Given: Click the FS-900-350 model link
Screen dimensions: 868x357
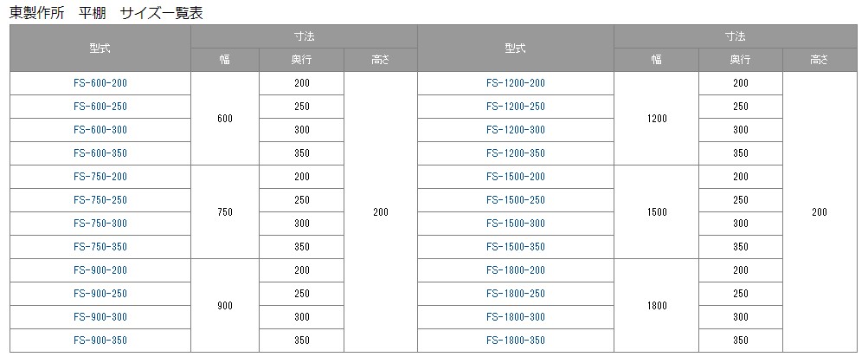Looking at the screenshot, I should pos(100,341).
